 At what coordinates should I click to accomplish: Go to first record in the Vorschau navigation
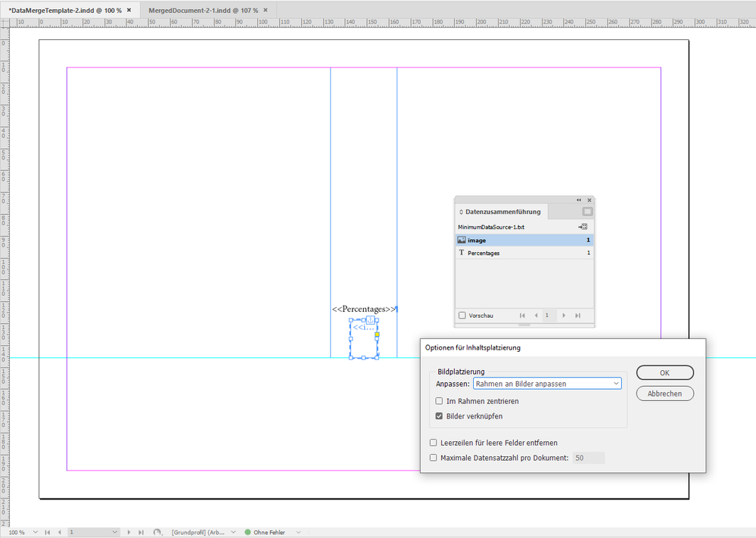pos(521,316)
